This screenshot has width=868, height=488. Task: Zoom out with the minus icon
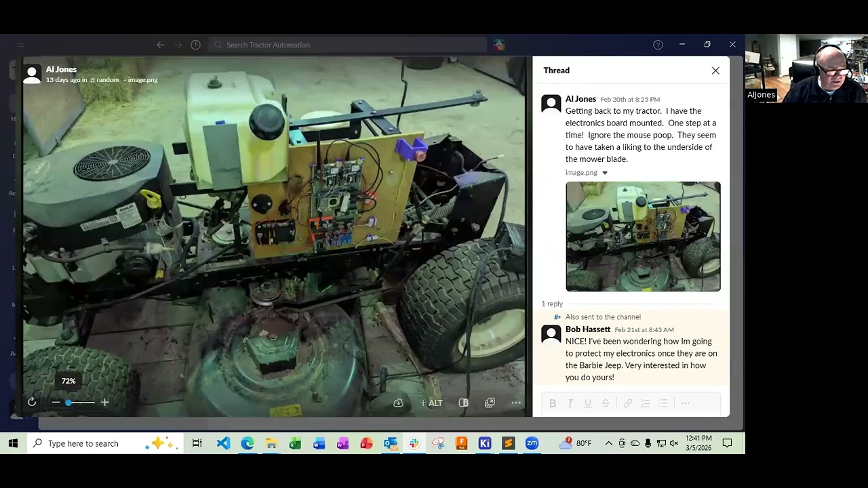click(56, 402)
